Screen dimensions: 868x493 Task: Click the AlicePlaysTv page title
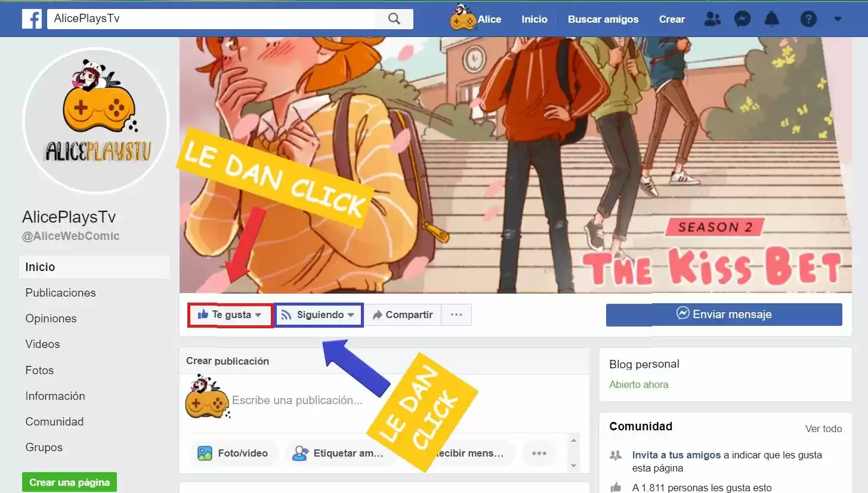(x=69, y=217)
